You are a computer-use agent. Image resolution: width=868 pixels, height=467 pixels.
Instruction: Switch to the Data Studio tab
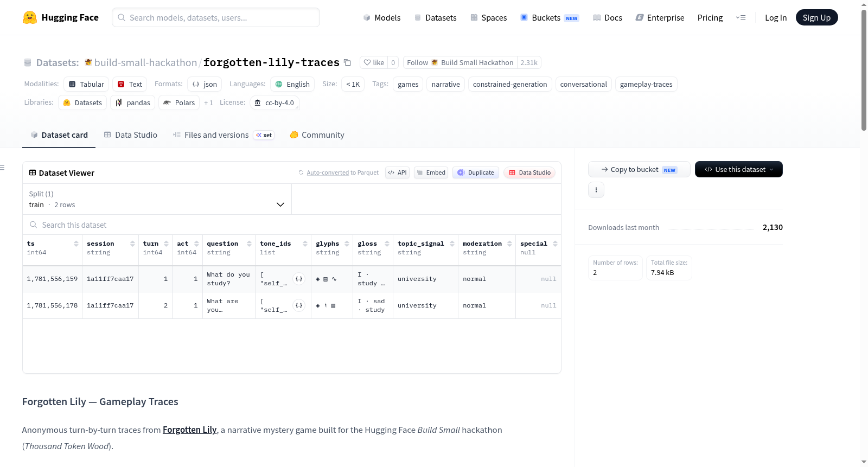tap(131, 135)
